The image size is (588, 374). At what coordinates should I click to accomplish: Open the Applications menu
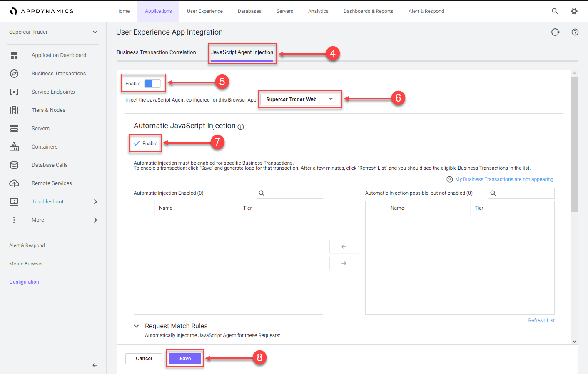pos(158,11)
